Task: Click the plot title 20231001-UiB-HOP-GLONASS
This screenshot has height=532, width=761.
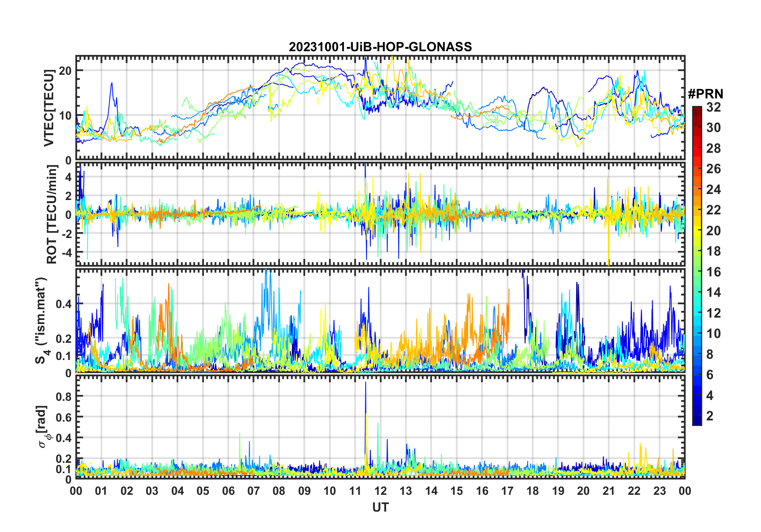Action: point(380,47)
